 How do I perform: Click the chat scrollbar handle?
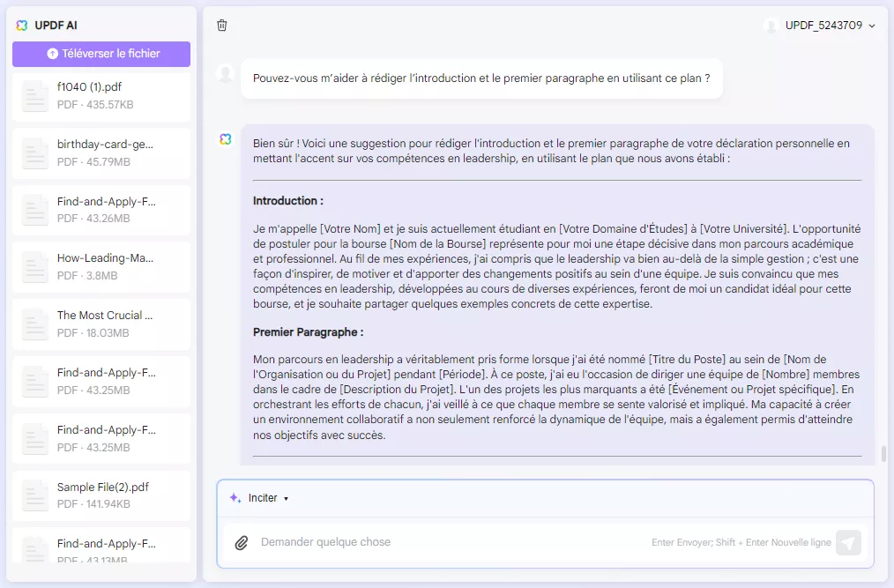(883, 454)
